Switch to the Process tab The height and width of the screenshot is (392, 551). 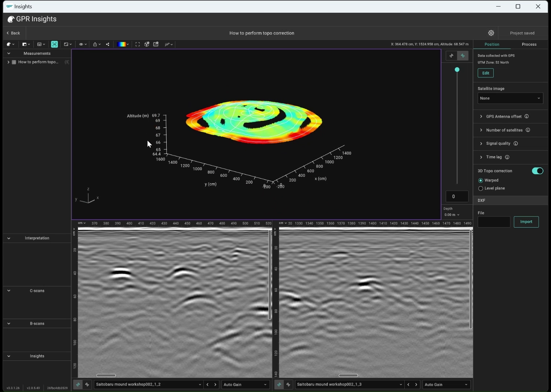[x=529, y=44]
